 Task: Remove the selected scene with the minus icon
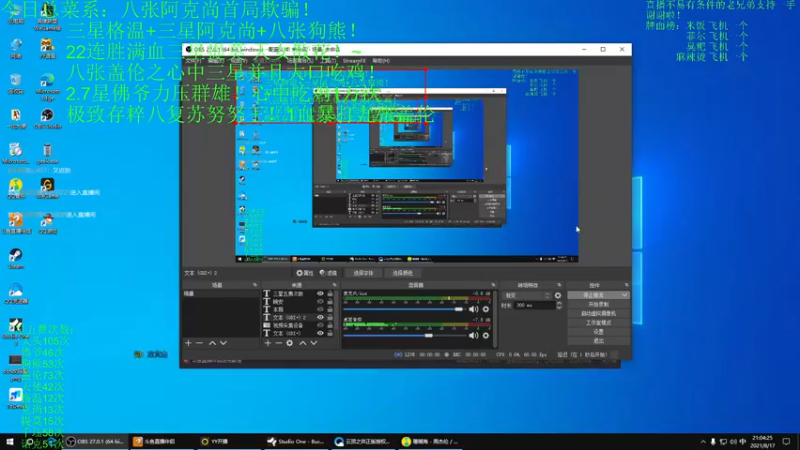pos(199,343)
